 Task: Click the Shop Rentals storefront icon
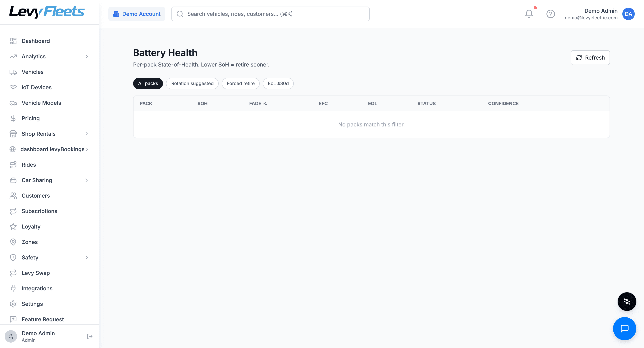pos(13,134)
